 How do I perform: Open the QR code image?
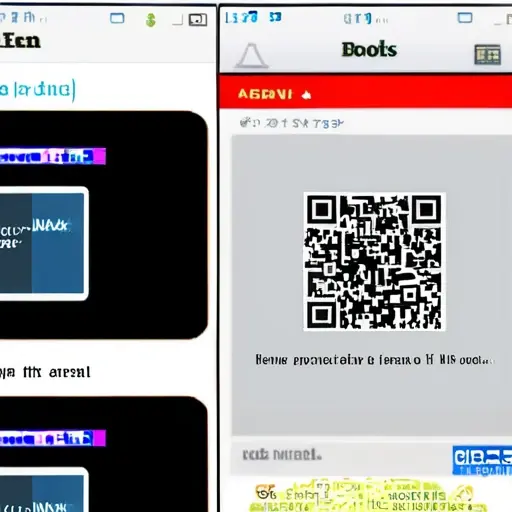point(374,261)
